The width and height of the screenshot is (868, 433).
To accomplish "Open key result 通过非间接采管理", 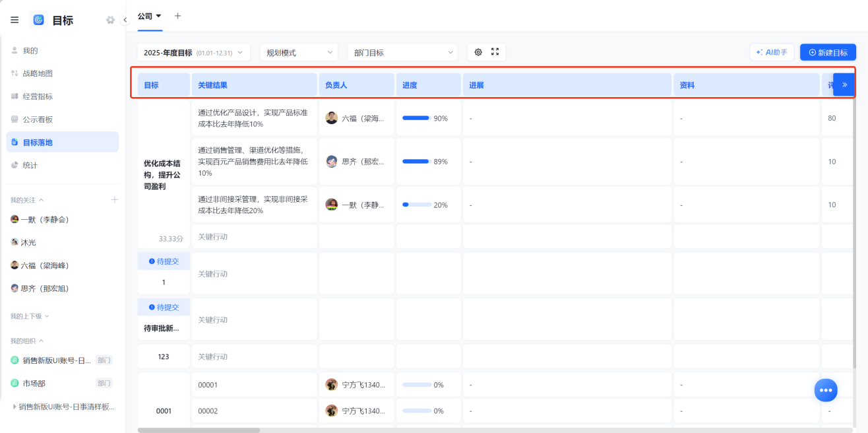I will coord(253,205).
